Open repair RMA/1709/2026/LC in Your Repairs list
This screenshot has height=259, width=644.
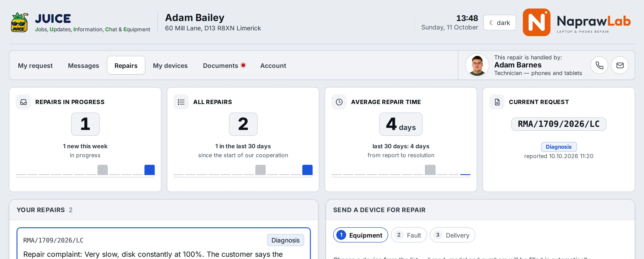tap(163, 243)
